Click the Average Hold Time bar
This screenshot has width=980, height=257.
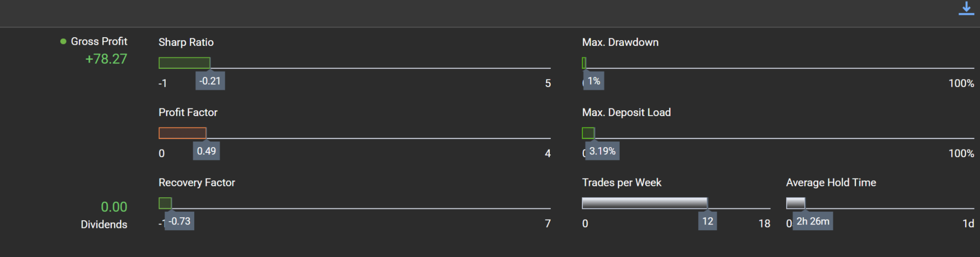(x=795, y=203)
